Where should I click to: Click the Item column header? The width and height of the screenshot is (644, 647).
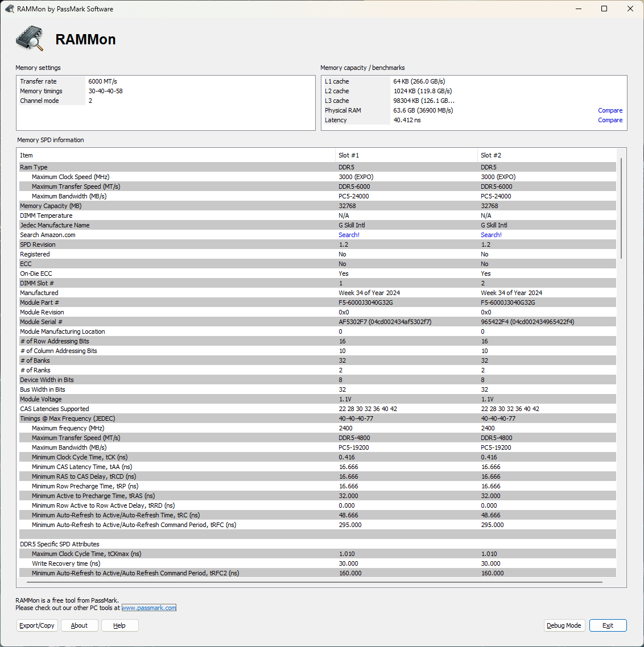(177, 155)
